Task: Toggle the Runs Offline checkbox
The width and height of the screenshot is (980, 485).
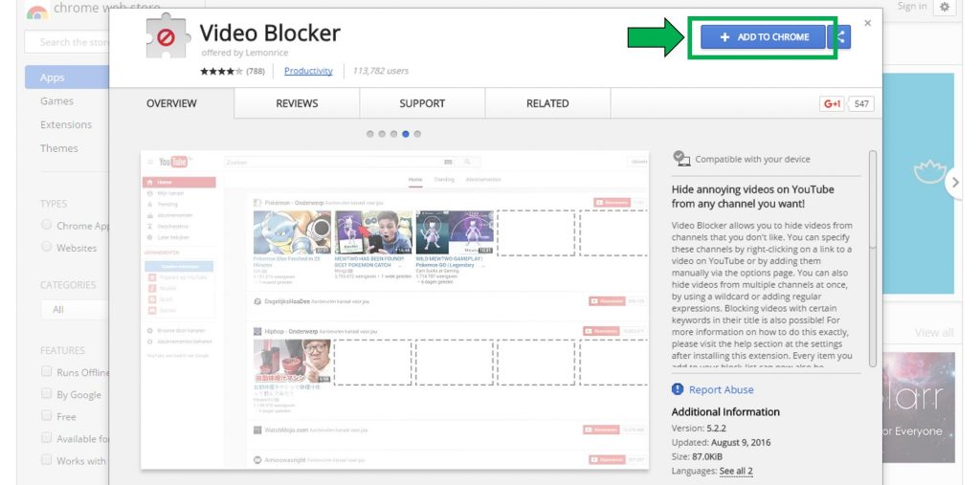Action: [x=46, y=371]
